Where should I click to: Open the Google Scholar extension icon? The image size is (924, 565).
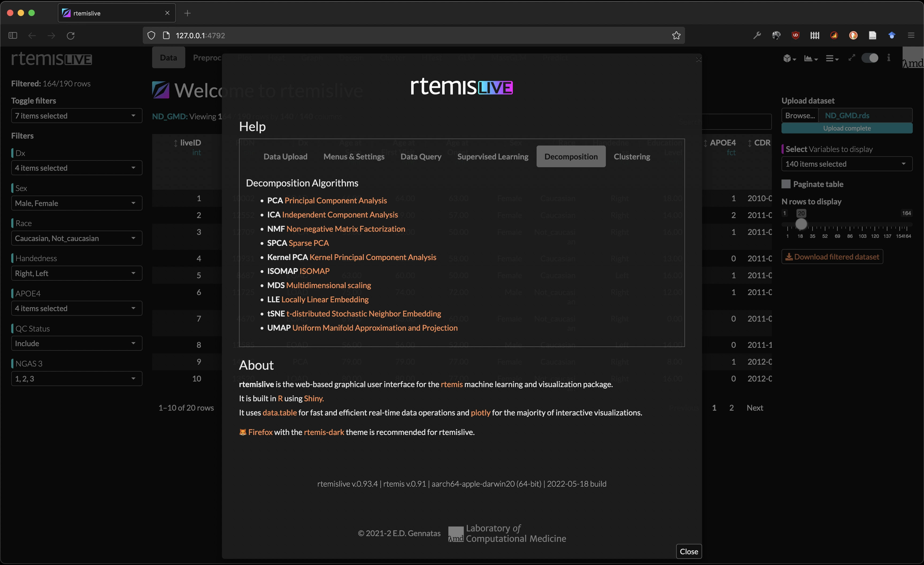(892, 35)
